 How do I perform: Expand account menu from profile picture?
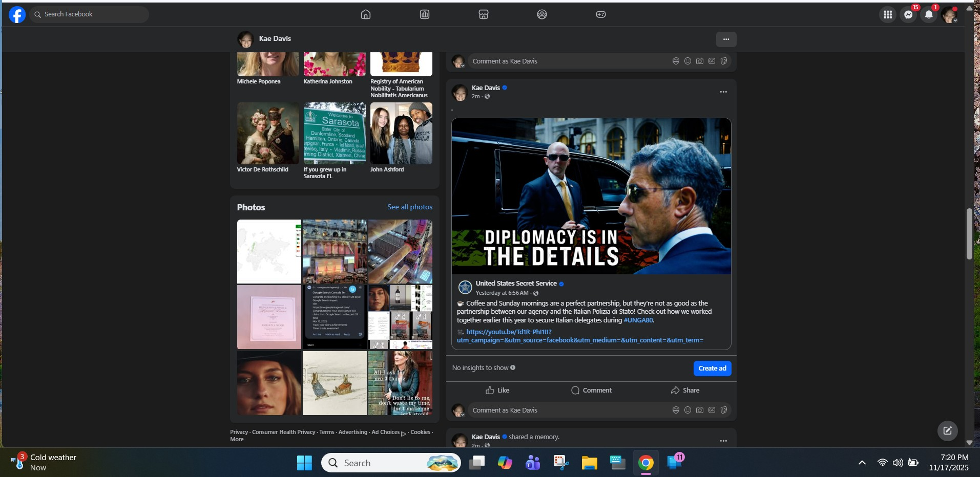[949, 15]
